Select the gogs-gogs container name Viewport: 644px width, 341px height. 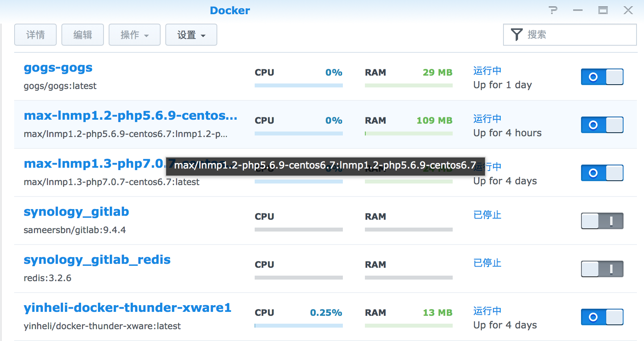tap(58, 68)
